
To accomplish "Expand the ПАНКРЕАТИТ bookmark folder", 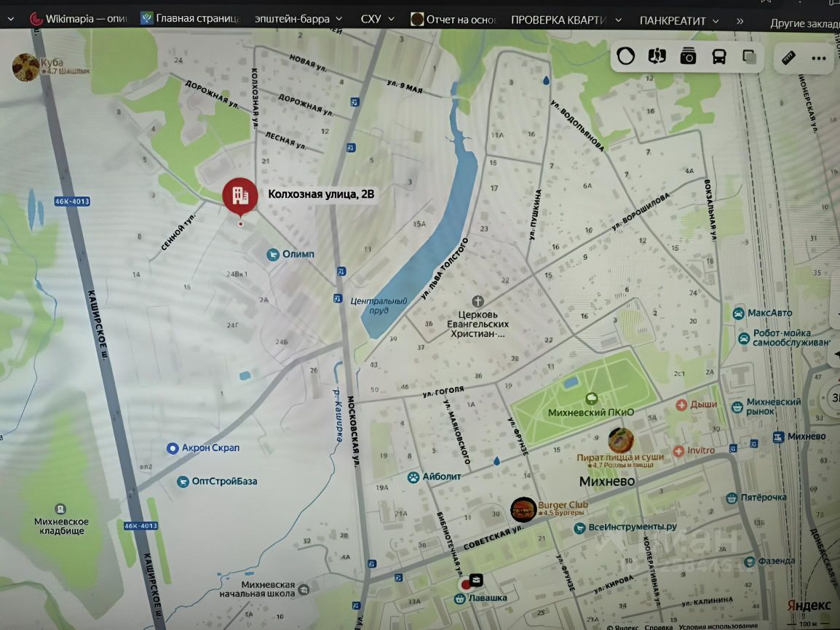I will [679, 21].
